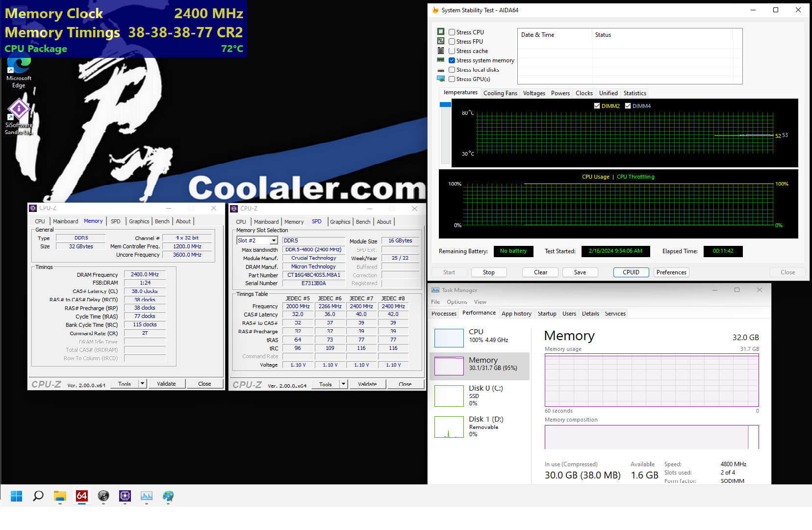The width and height of the screenshot is (812, 530).
Task: Click AIDA64 flame title bar icon
Action: click(435, 10)
